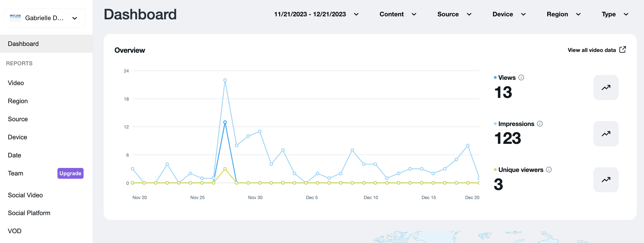Click the info icon beside Impressions

coord(540,124)
